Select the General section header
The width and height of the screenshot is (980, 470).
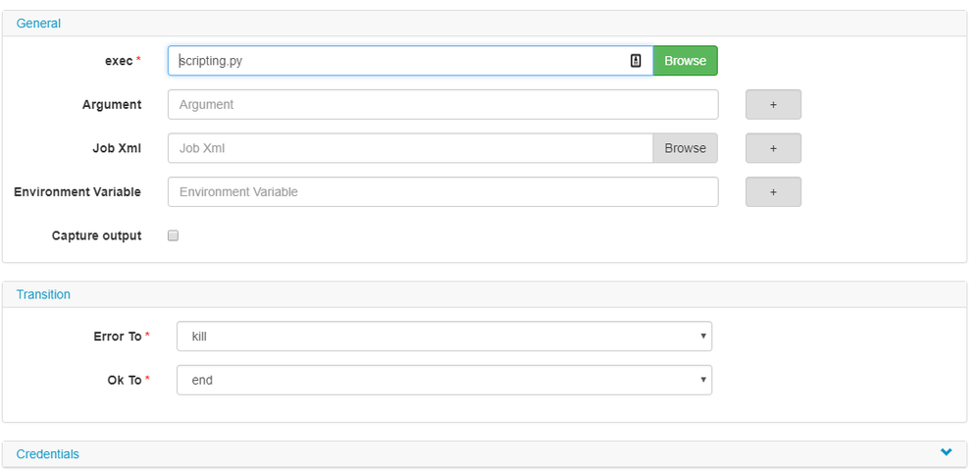tap(38, 23)
